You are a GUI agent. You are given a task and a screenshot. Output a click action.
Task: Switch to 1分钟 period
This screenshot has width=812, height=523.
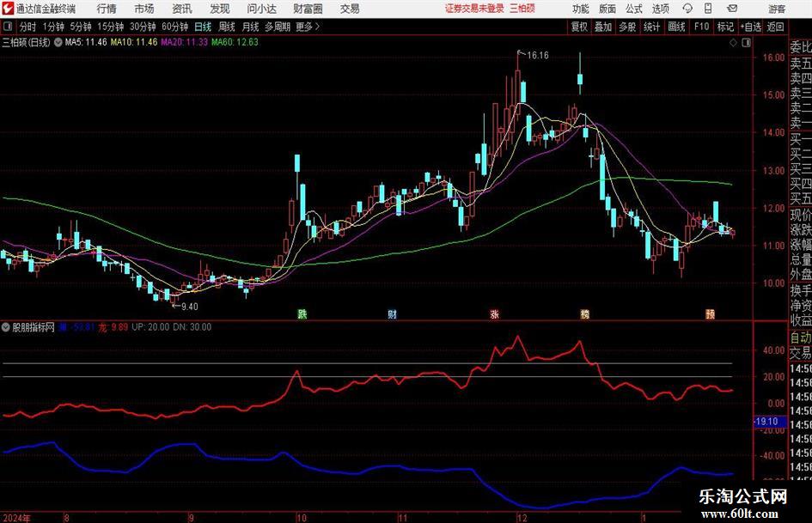[52, 27]
